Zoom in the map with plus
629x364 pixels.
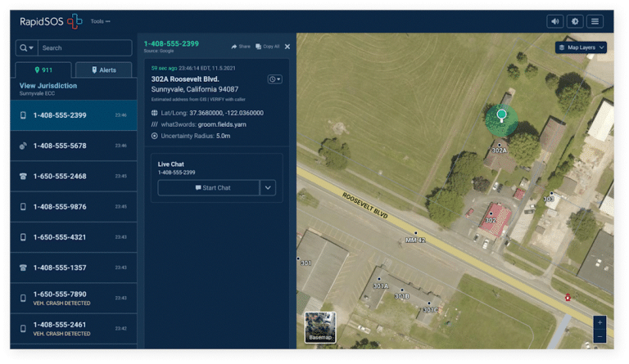(x=600, y=322)
